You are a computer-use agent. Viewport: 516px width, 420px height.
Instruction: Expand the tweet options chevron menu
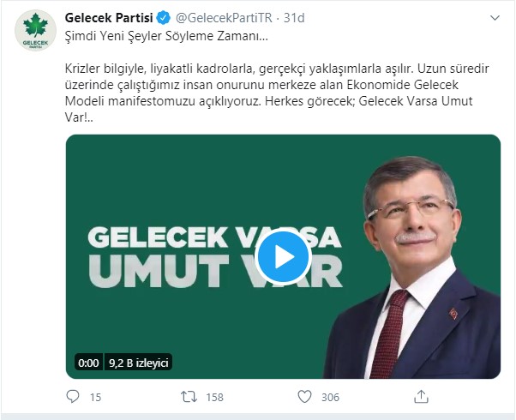[495, 18]
